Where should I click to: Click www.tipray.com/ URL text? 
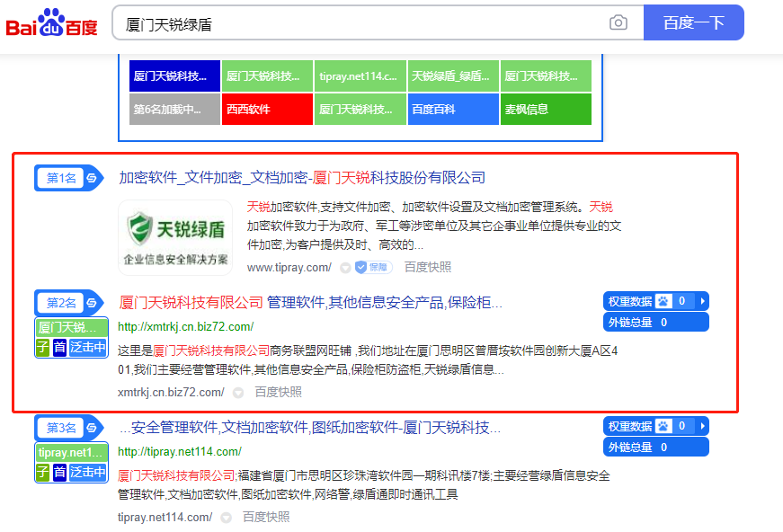[289, 268]
